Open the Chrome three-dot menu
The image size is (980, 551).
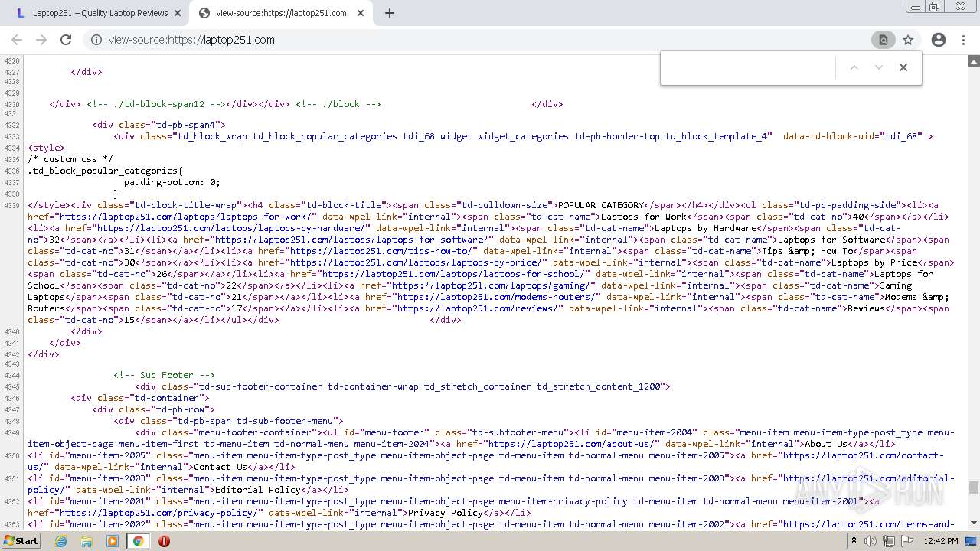click(x=963, y=40)
